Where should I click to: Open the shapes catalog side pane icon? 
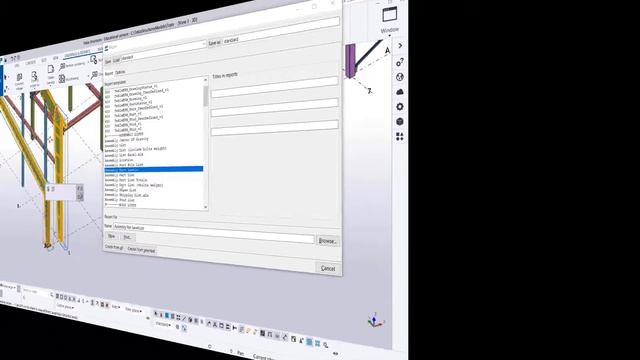tap(400, 136)
